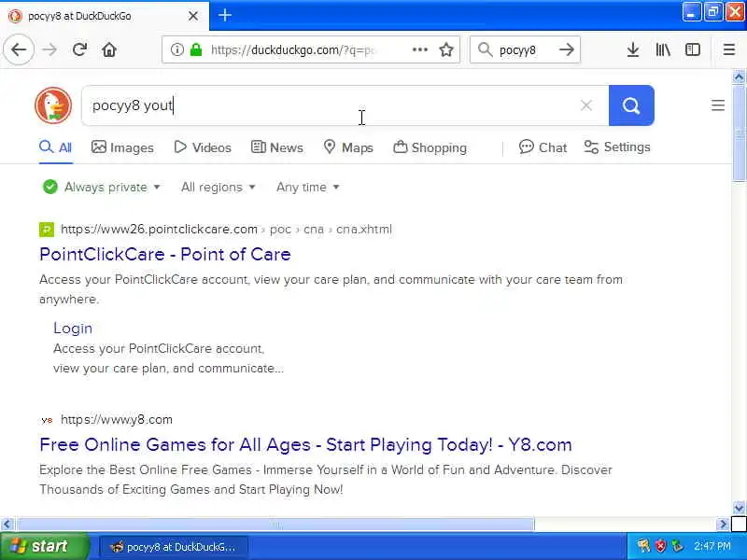Image resolution: width=747 pixels, height=560 pixels.
Task: Open the Y8.com Free Online Games result
Action: point(305,445)
